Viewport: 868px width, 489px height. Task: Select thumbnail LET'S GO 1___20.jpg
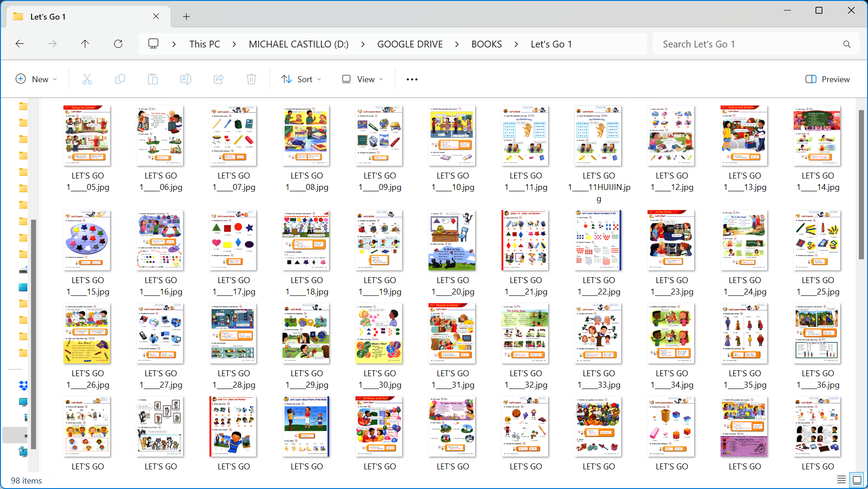pyautogui.click(x=452, y=240)
